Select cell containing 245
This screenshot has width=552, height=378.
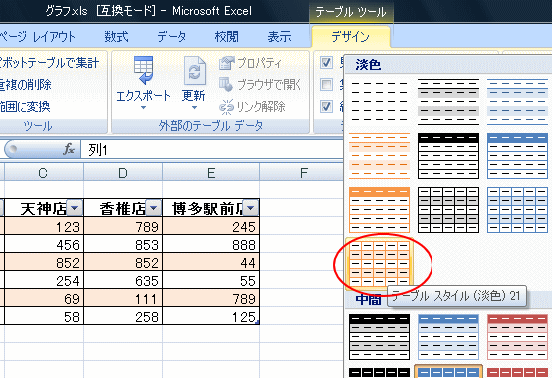211,226
